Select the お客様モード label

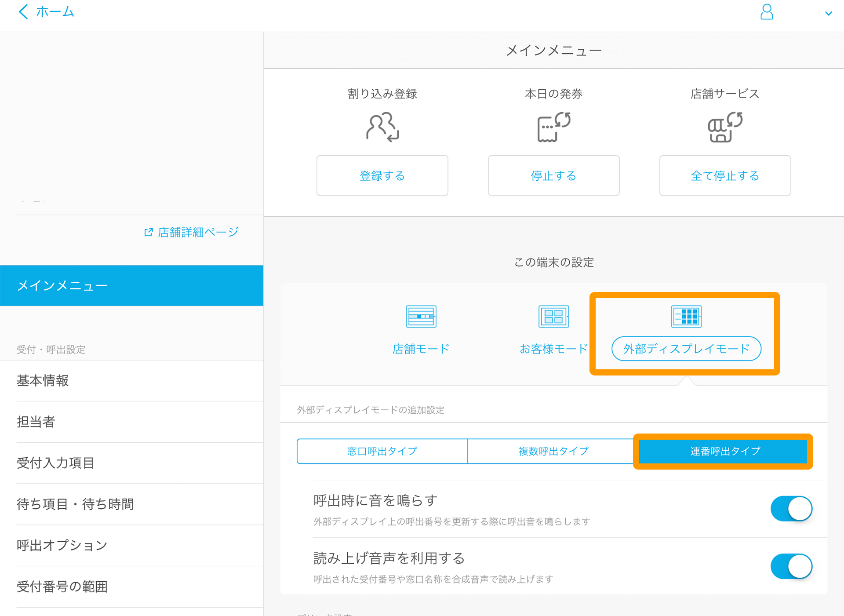tap(554, 349)
